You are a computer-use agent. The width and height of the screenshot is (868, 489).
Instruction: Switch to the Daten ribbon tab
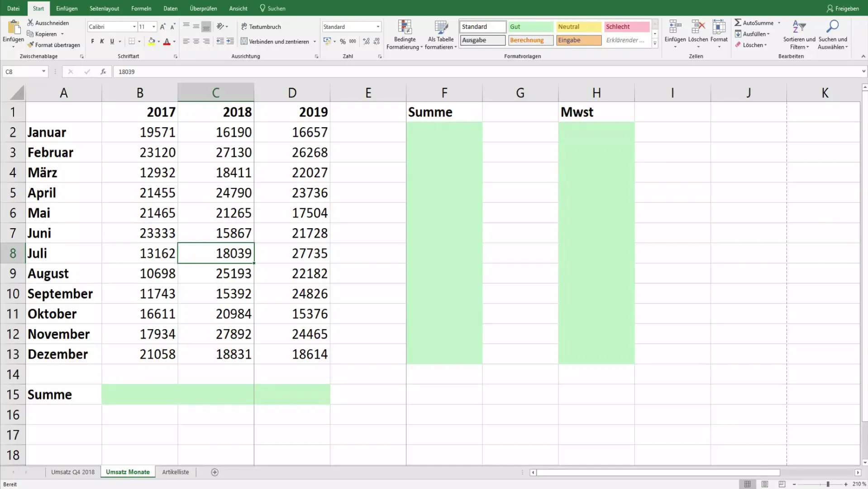pos(171,8)
